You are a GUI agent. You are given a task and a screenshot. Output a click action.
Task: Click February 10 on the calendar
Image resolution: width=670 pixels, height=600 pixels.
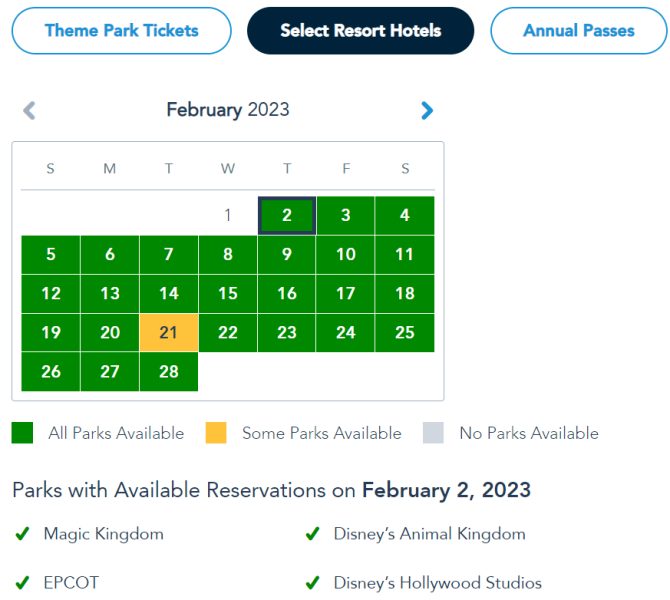click(x=346, y=254)
